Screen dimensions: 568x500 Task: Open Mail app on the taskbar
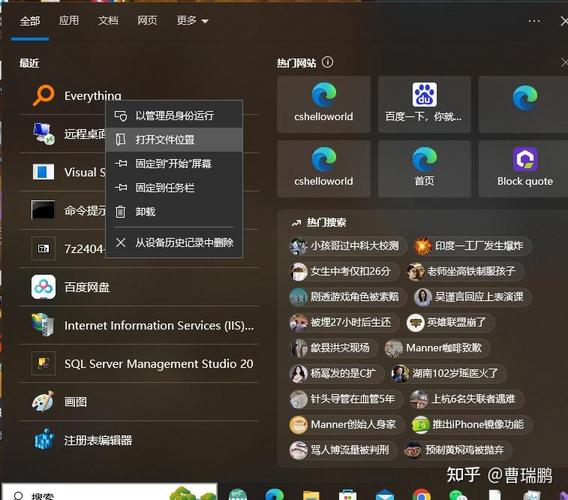coord(384,495)
